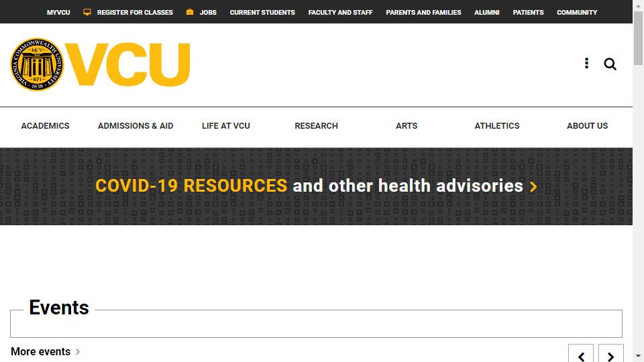Viewport: 644px width, 362px height.
Task: Open the Research menu item
Action: coord(316,126)
